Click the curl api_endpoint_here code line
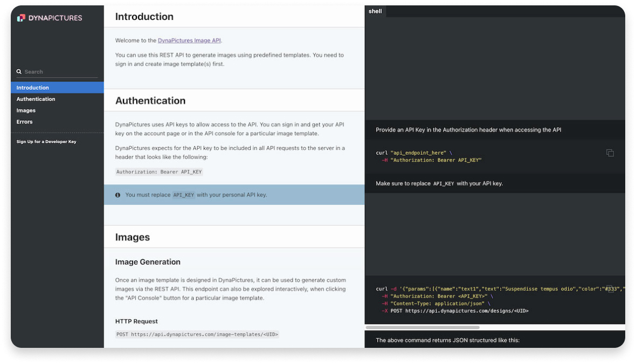 pyautogui.click(x=414, y=153)
